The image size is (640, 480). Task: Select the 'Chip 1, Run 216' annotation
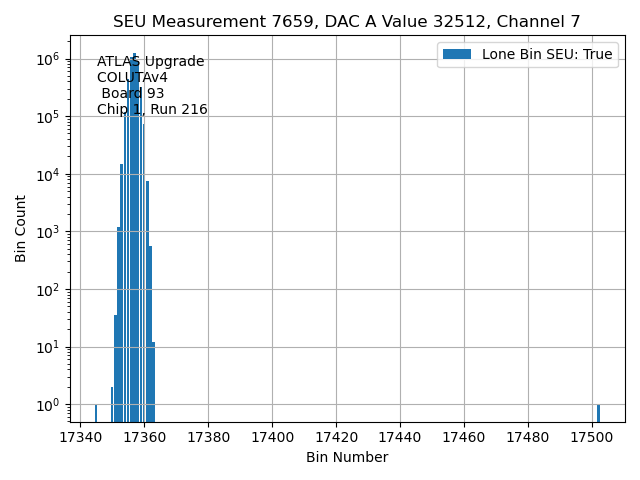[152, 110]
